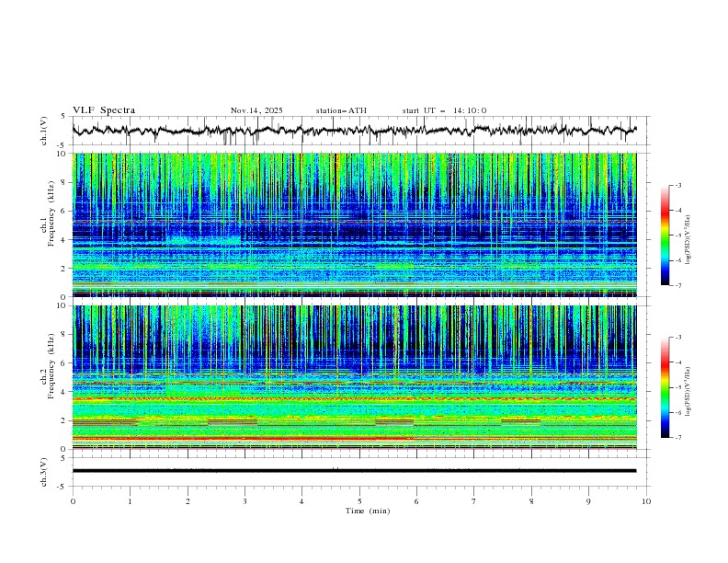This screenshot has width=728, height=563.
Task: Pick the color scale bar beside ch.1 spectrogram
Action: (665, 236)
